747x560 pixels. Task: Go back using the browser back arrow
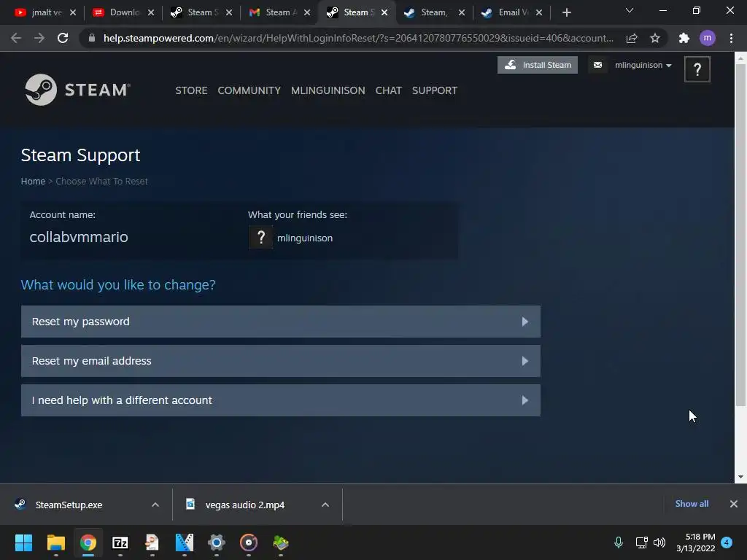coord(16,38)
